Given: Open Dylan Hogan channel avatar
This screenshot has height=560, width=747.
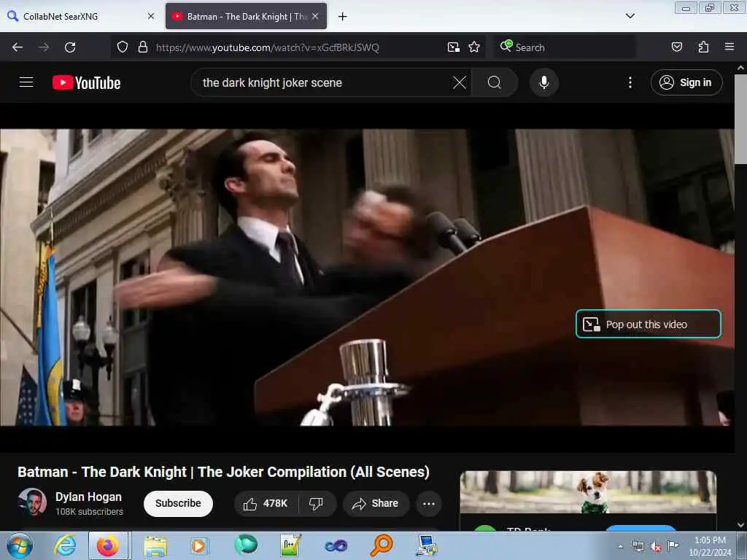Looking at the screenshot, I should click(x=32, y=502).
